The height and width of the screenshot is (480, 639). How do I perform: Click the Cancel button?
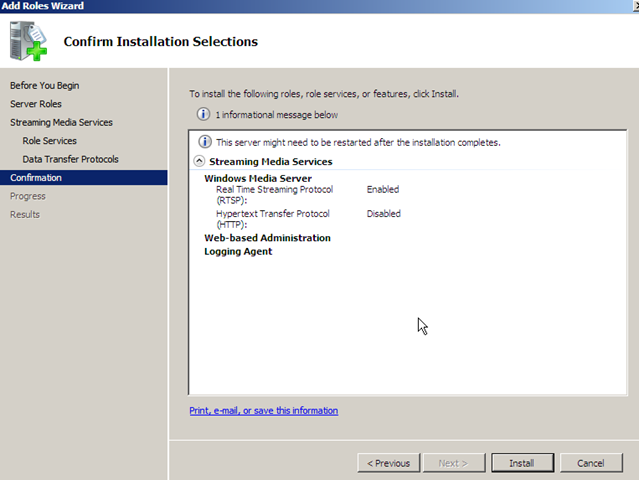coord(591,463)
